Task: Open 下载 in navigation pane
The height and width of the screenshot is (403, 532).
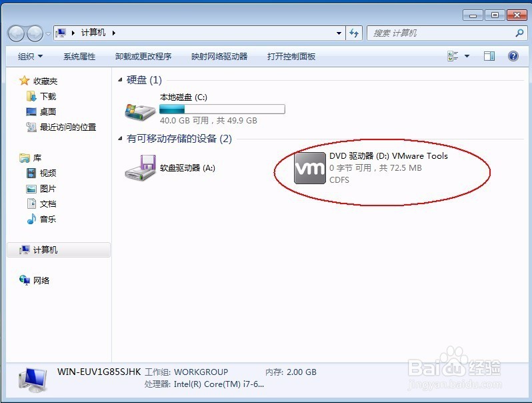Action: click(48, 97)
